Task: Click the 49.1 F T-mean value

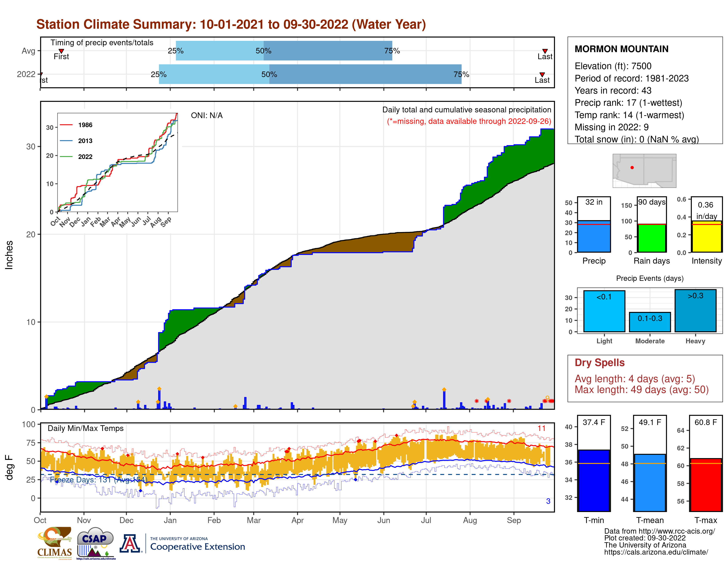Action: [x=650, y=422]
